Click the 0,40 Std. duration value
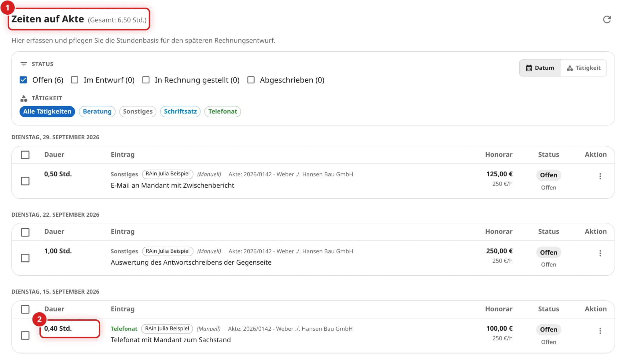Image resolution: width=626 pixels, height=364 pixels. click(58, 328)
